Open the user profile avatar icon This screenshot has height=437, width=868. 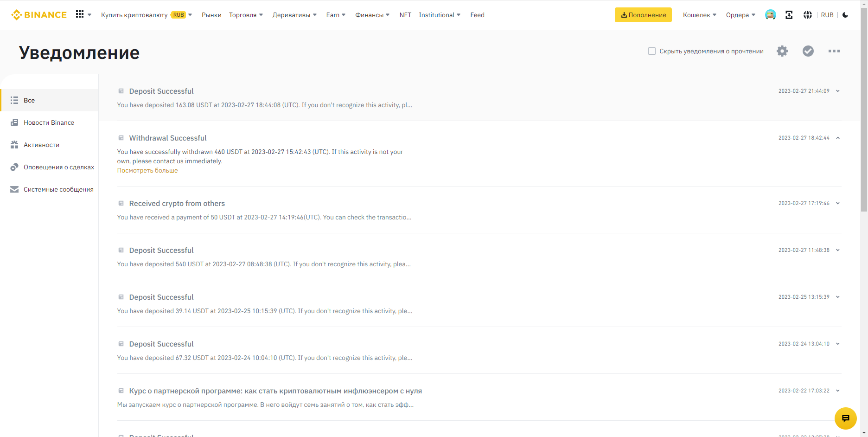coord(771,15)
